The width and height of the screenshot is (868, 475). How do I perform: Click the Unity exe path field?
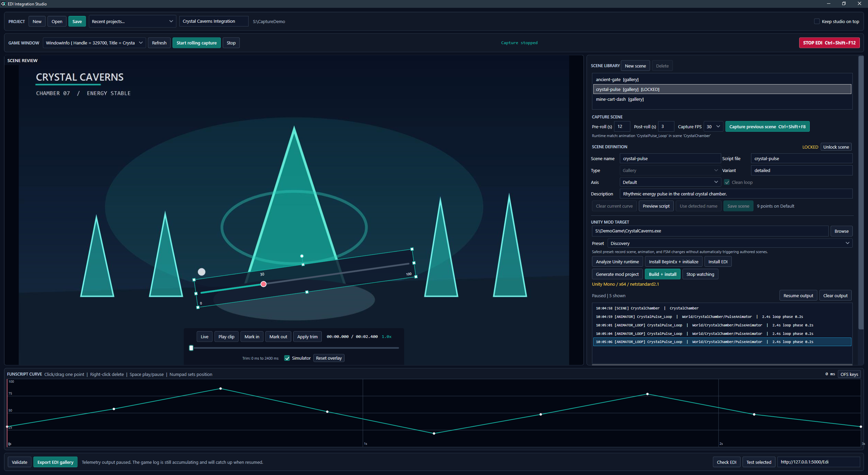pos(710,231)
